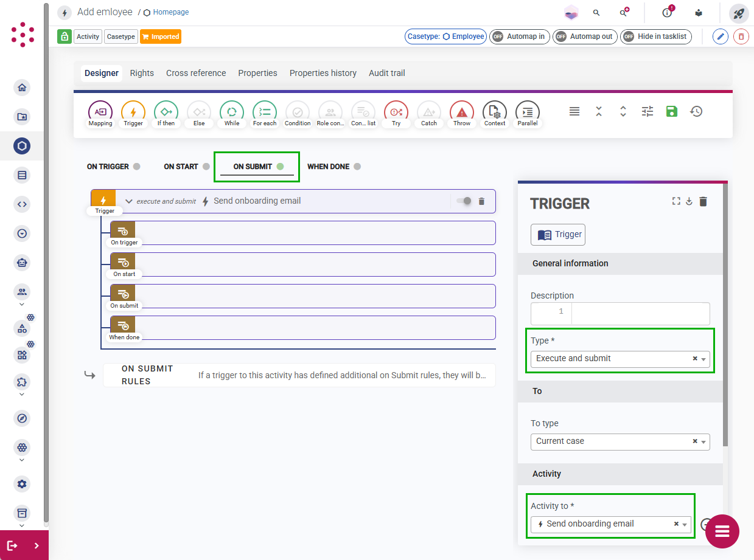Open the Properties history tab
This screenshot has height=560, width=754.
[323, 73]
